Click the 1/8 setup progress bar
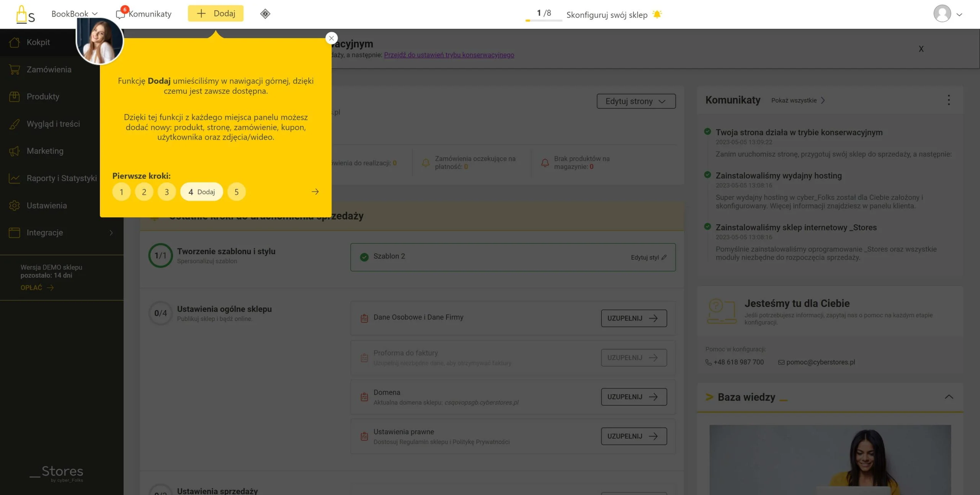This screenshot has height=495, width=980. 544,20
